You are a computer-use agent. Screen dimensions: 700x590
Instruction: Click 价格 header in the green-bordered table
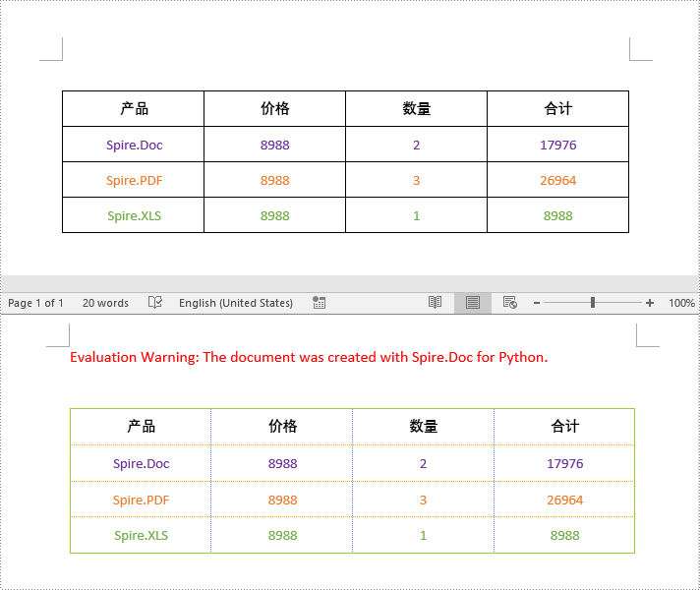[x=282, y=426]
